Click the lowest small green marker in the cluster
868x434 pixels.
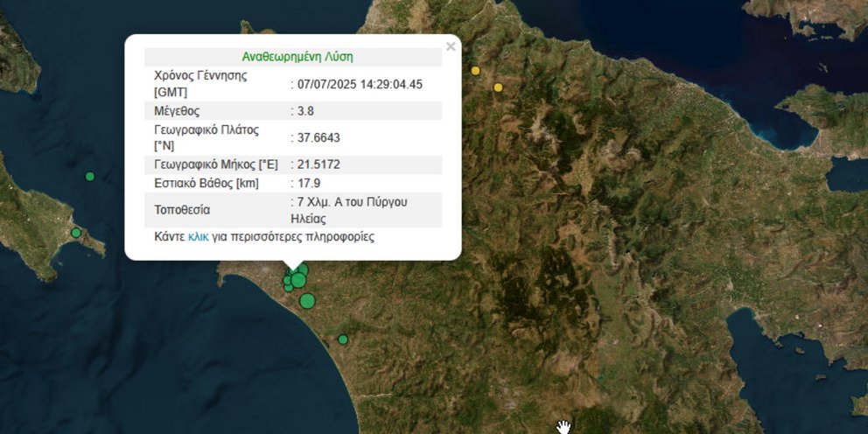(289, 288)
